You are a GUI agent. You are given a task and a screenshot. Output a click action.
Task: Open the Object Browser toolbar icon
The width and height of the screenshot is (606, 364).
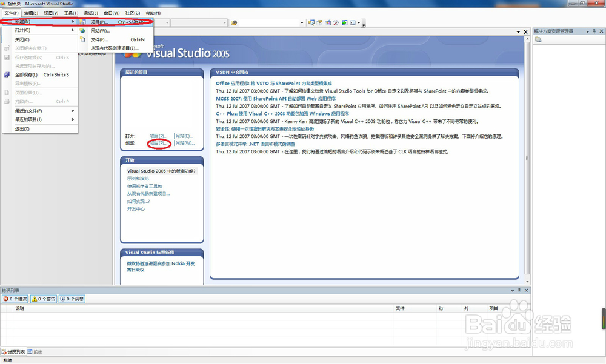pos(328,23)
